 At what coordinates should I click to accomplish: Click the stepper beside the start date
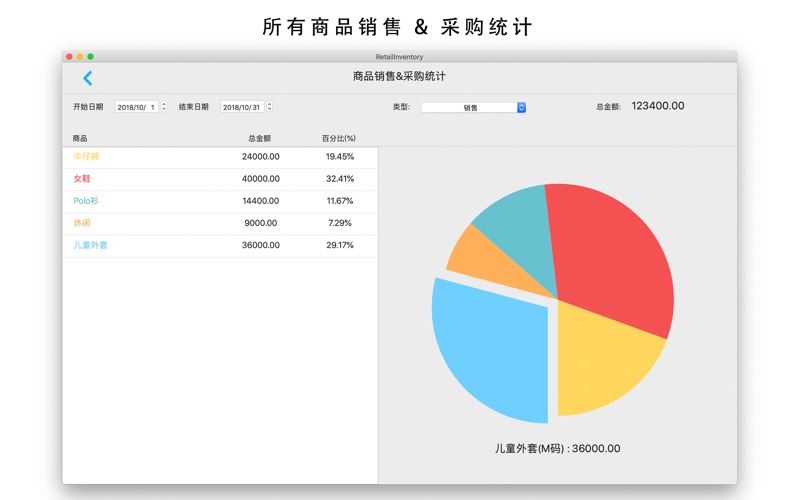[x=164, y=107]
